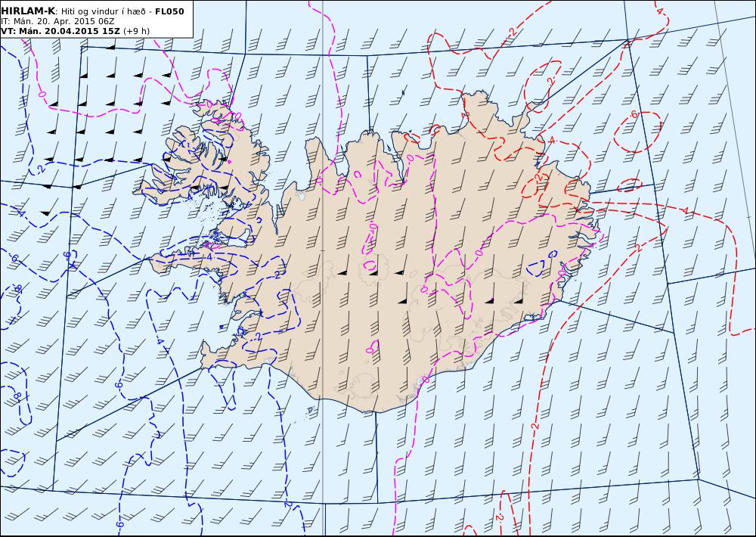Click the (+9 h) forecast offset text
Viewport: 756px width, 537px height.
click(x=137, y=31)
